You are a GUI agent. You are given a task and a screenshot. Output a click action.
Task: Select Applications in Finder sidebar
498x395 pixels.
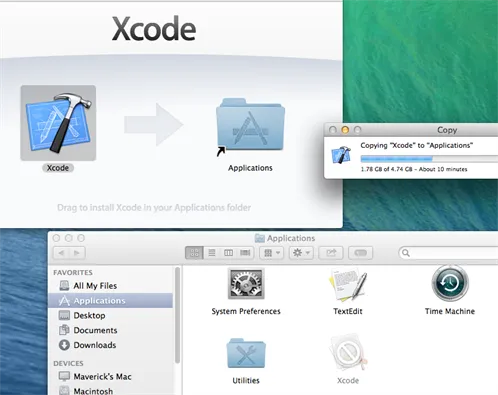tap(110, 301)
